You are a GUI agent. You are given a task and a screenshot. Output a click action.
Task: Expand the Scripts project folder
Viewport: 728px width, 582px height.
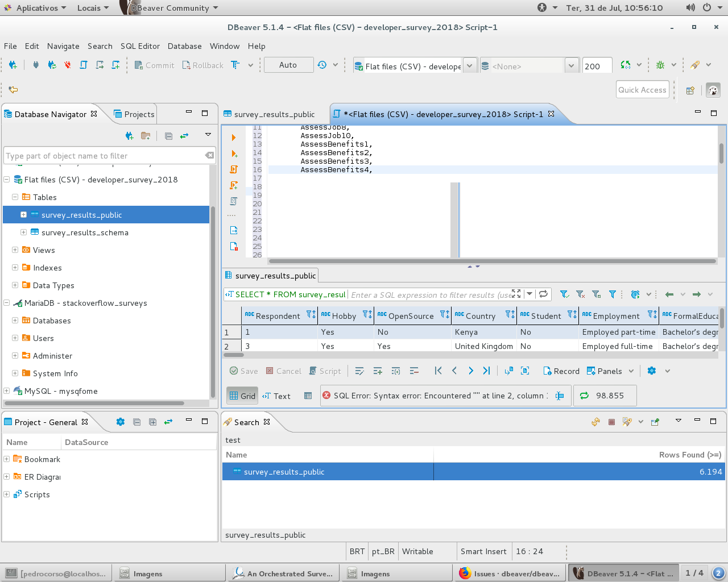(6, 494)
